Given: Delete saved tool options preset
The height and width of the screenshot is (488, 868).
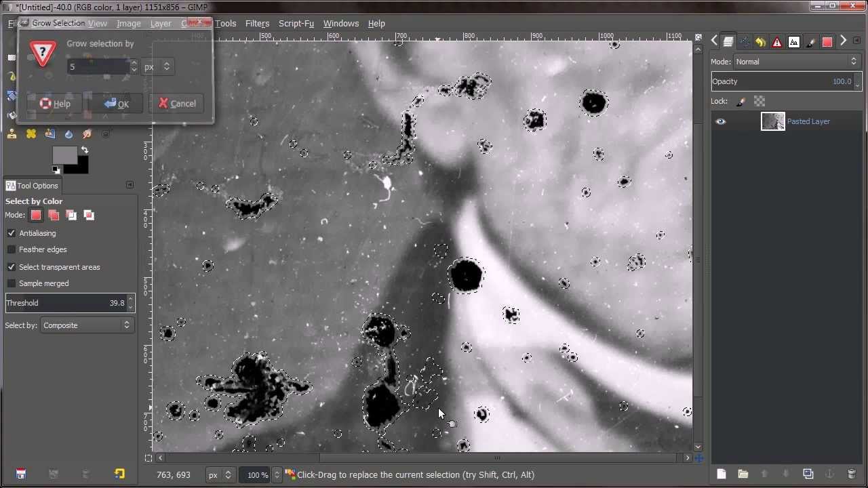Looking at the screenshot, I should click(86, 474).
